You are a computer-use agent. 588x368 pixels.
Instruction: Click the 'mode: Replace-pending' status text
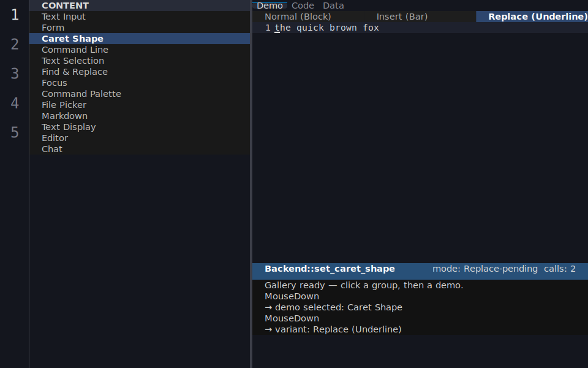coord(485,269)
